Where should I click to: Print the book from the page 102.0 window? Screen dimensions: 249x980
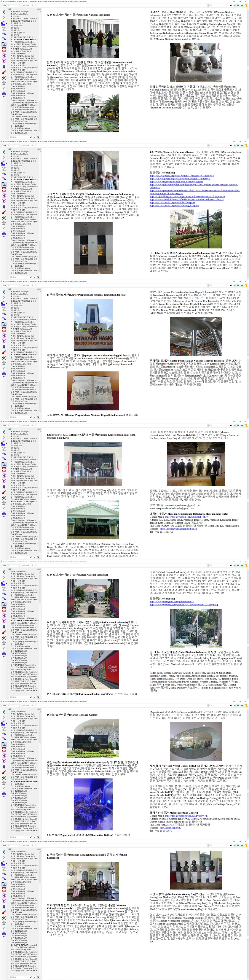point(4,95)
